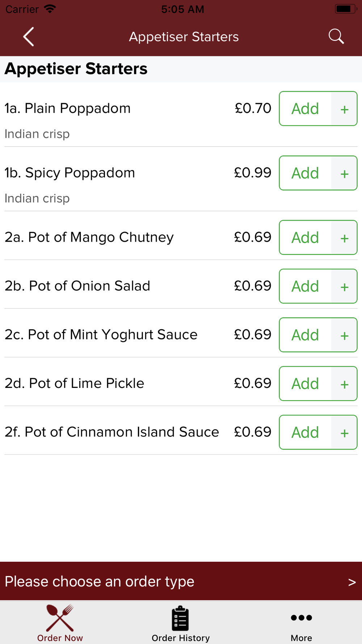Increase Mint Yoghurt Sauce quantity with plus
The height and width of the screenshot is (644, 362).
[x=344, y=335]
